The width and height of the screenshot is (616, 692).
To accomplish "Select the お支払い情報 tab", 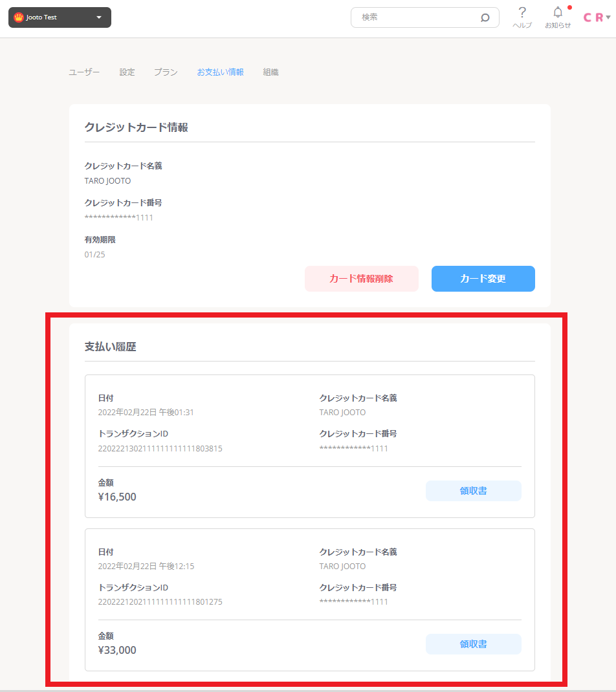I will pyautogui.click(x=220, y=72).
